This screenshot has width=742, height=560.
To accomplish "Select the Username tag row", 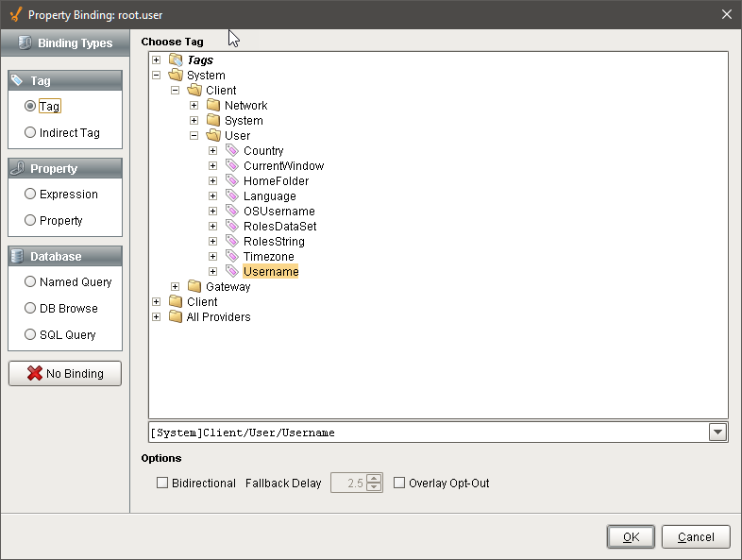I will (271, 272).
